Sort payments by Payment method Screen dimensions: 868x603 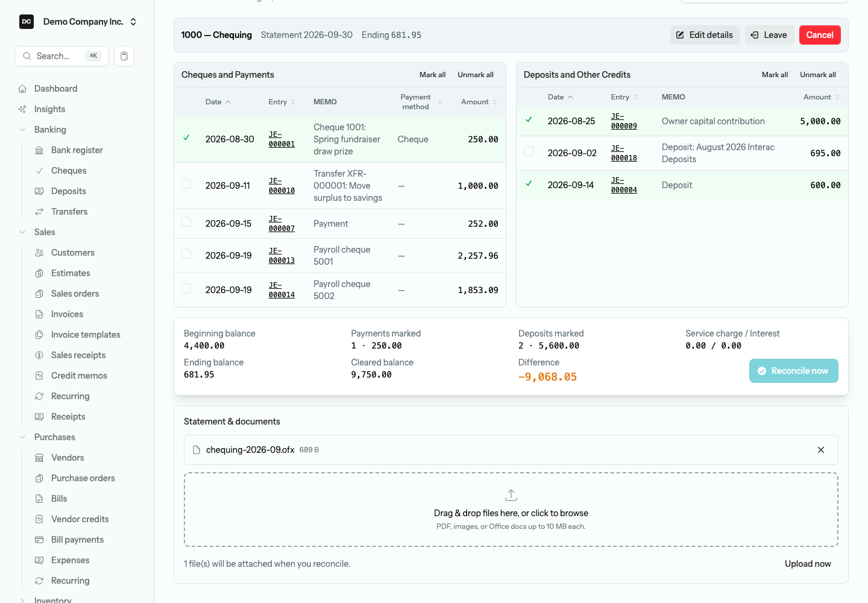click(x=421, y=102)
